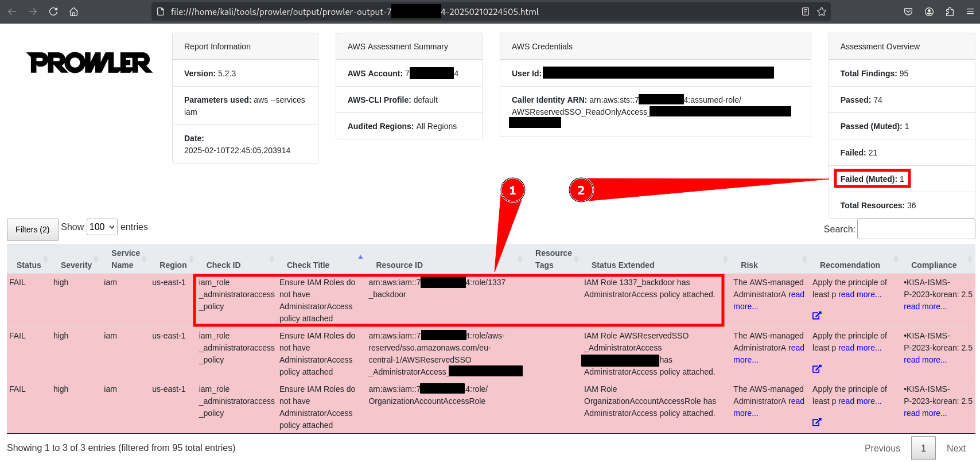Expand Risk 'read more' in 1337_backdoor row
Screen dimensions: 980x463
(x=796, y=294)
